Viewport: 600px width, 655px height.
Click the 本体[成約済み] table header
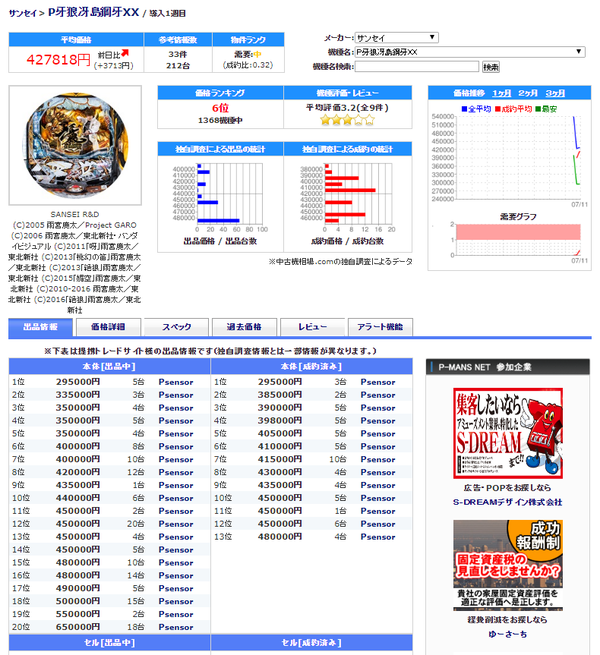tap(311, 366)
